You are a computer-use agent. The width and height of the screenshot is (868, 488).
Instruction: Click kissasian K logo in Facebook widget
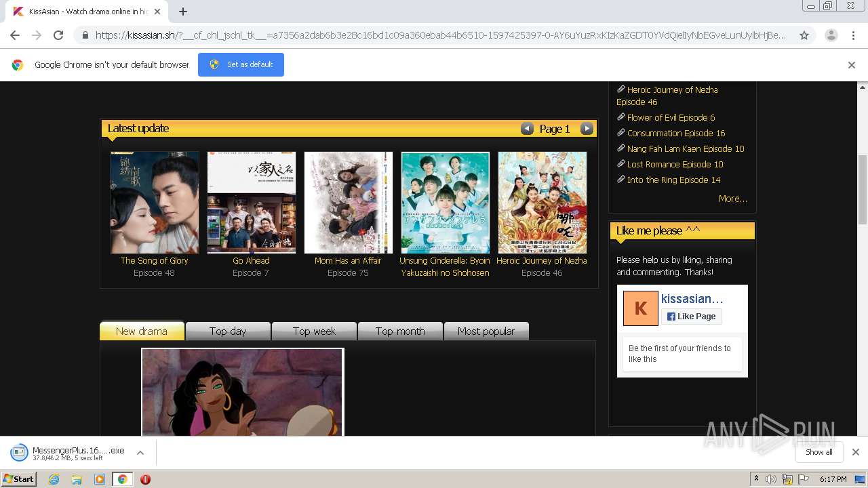640,308
